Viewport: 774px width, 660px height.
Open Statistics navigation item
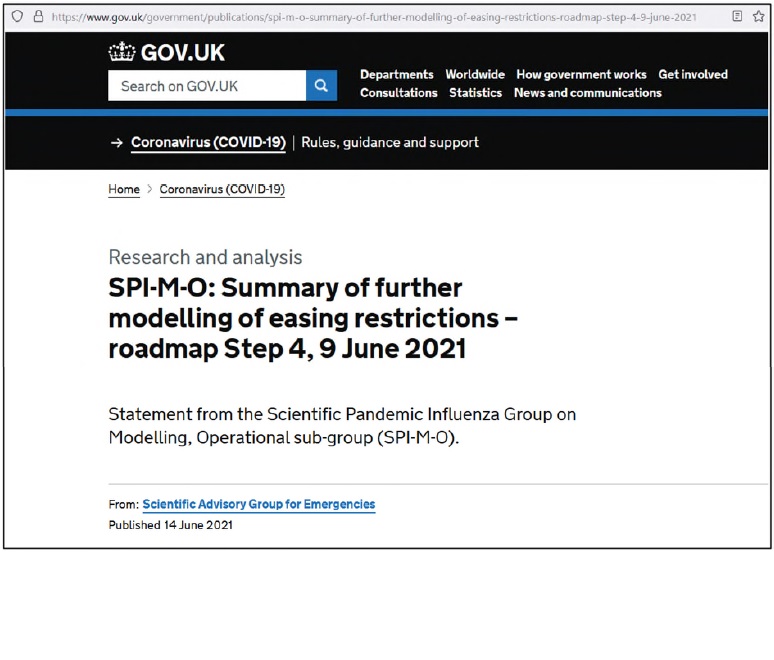tap(475, 93)
